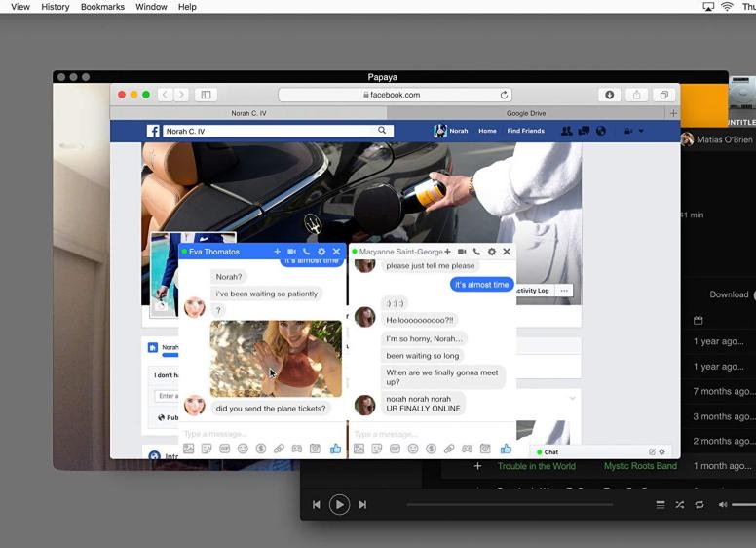Open Facebook account dropdown arrow
756x548 pixels.
pyautogui.click(x=641, y=131)
